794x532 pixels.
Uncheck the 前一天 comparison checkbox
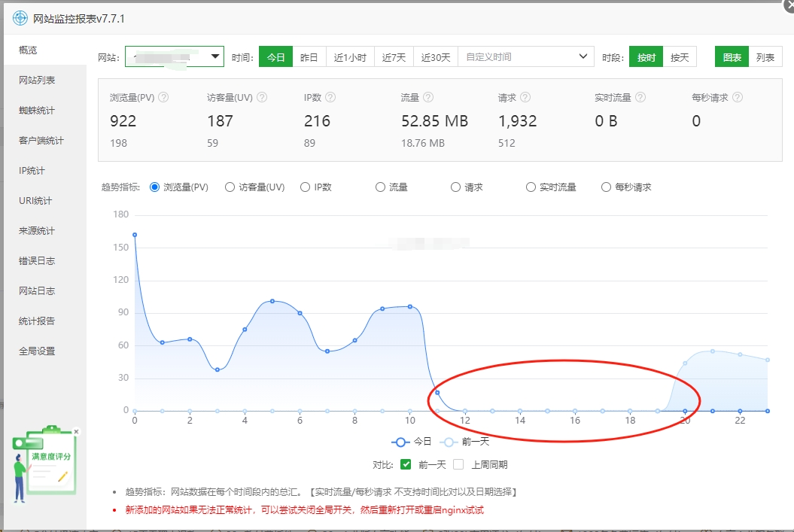tap(406, 464)
